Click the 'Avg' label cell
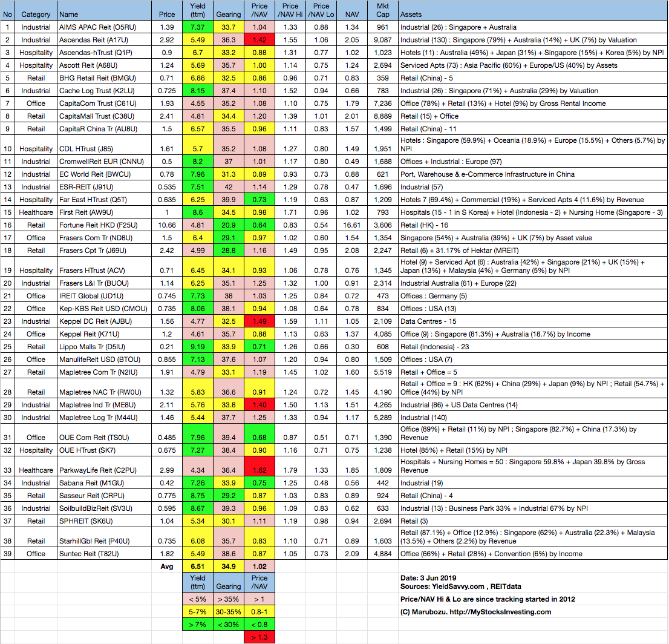The height and width of the screenshot is (644, 669). [x=167, y=567]
